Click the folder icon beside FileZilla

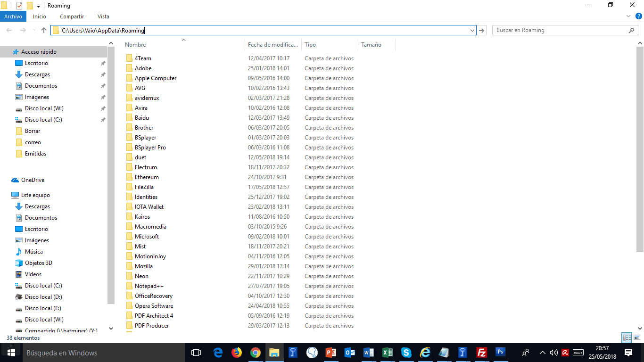(x=130, y=187)
